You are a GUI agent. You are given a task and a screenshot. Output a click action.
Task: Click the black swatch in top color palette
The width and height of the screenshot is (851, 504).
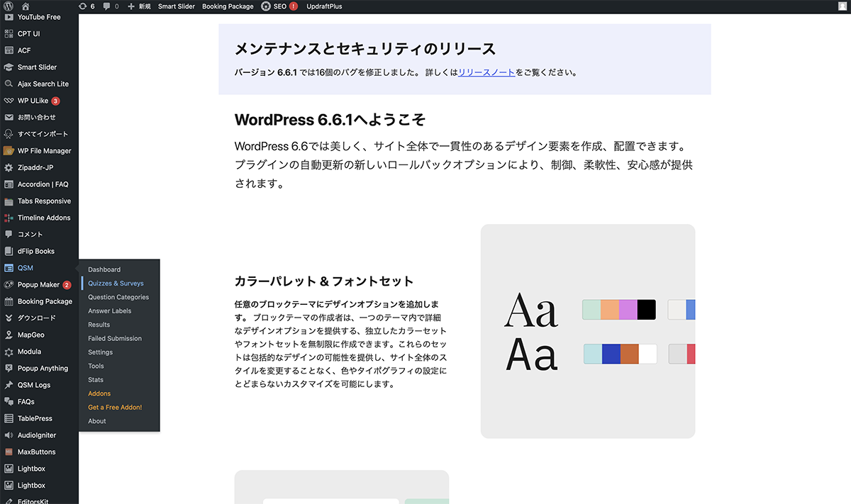[646, 310]
